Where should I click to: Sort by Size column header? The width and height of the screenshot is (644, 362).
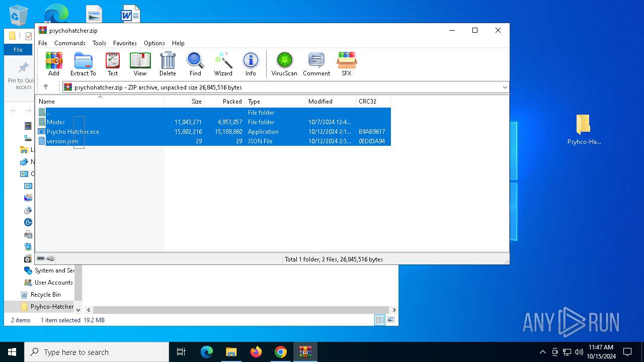point(185,102)
